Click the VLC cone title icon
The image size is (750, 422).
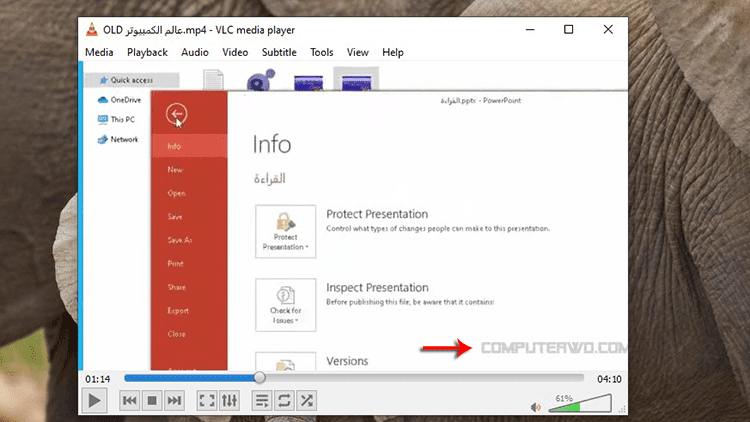(x=91, y=30)
